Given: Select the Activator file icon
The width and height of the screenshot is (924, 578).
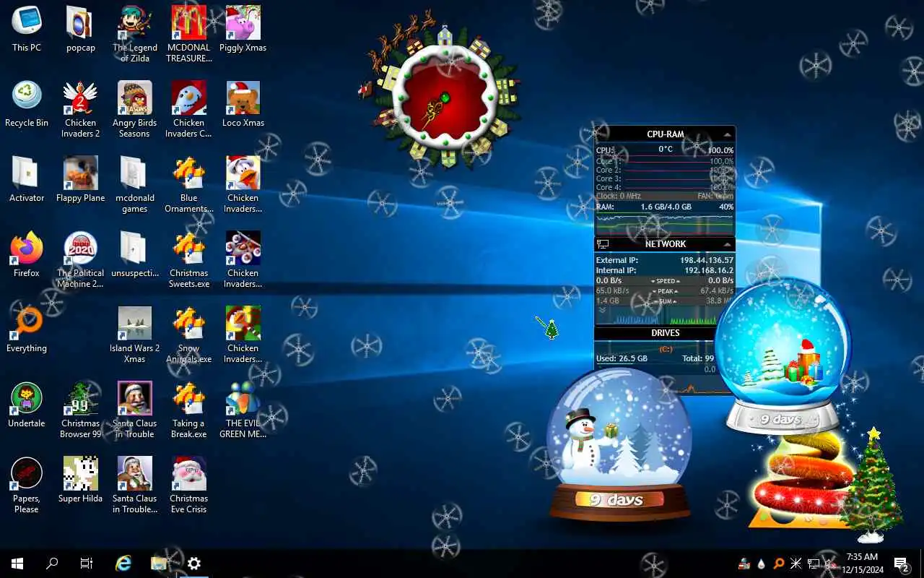Looking at the screenshot, I should pos(27,179).
